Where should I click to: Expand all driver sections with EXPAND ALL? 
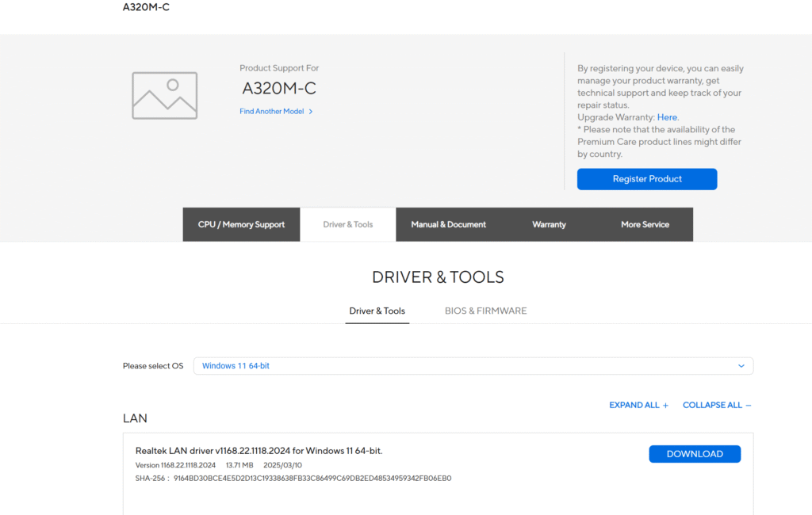634,405
